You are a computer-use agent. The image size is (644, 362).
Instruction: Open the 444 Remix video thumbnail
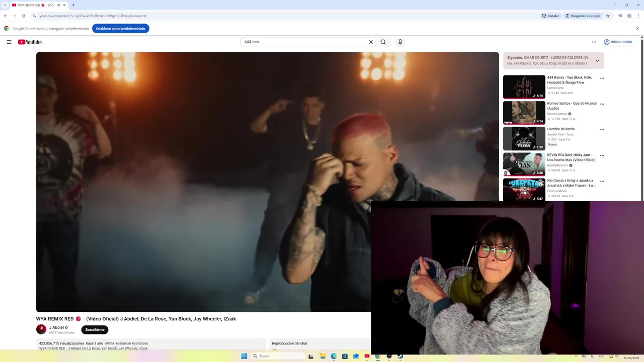[524, 87]
